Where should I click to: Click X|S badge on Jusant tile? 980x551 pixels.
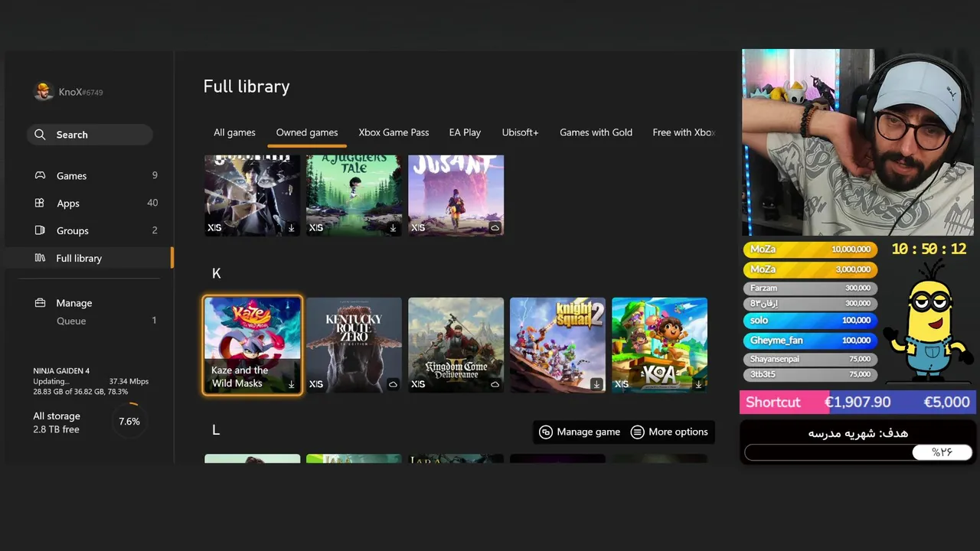click(x=418, y=228)
